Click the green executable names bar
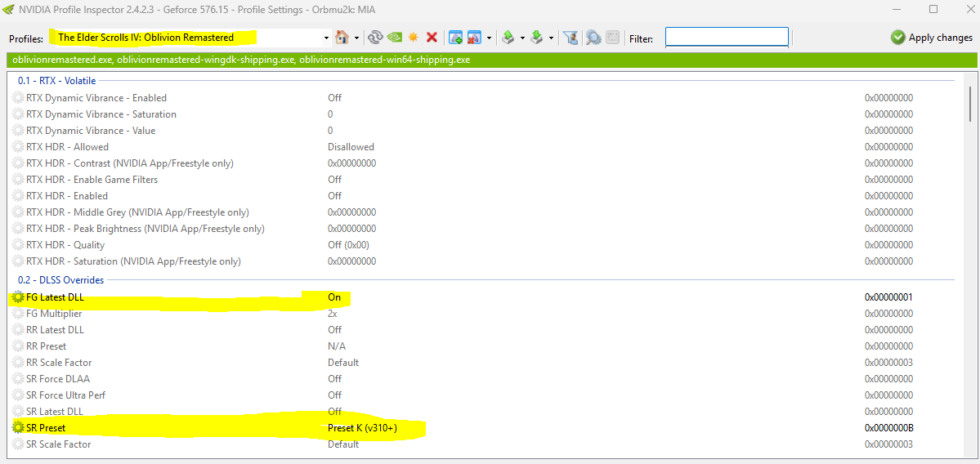Screen dimensions: 980x464 [490, 60]
